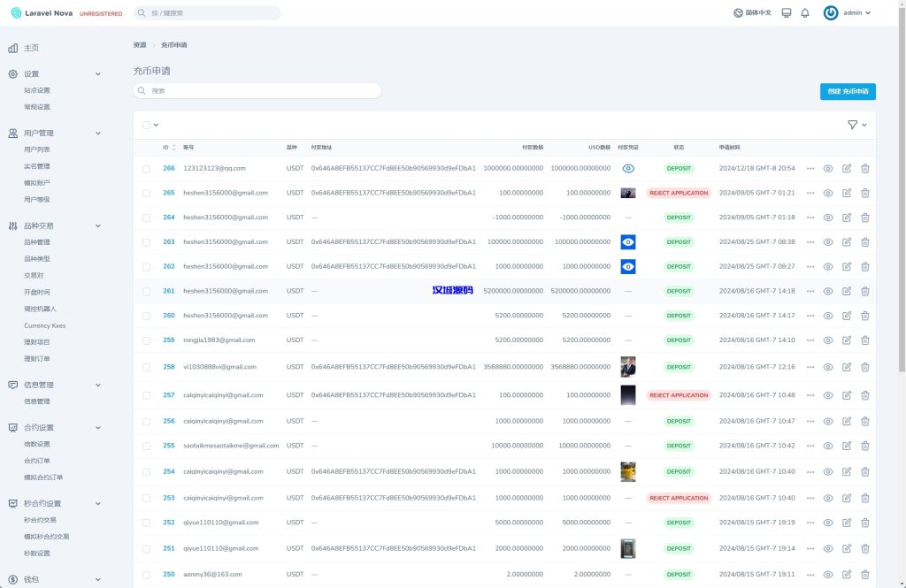The width and height of the screenshot is (906, 588).
Task: Collapse the 用户管理 sidebar section
Action: coord(97,134)
